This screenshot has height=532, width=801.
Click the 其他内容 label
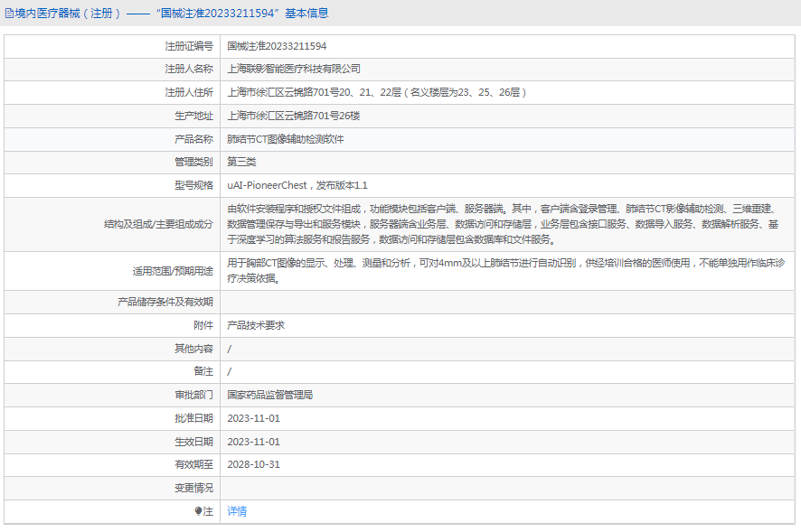(193, 349)
